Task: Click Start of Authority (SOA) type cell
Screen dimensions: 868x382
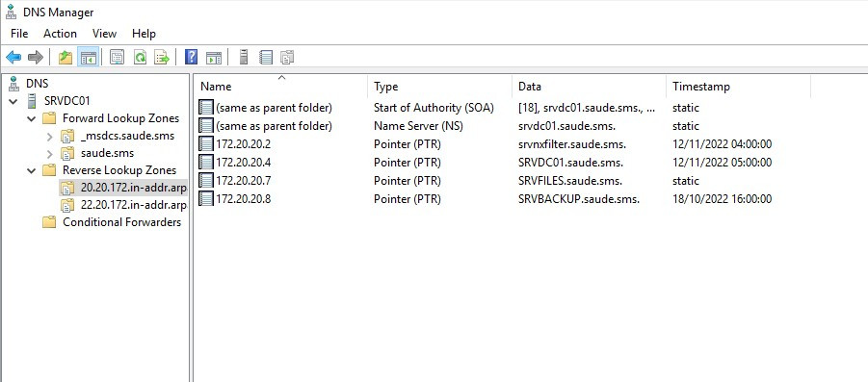Action: tap(434, 107)
